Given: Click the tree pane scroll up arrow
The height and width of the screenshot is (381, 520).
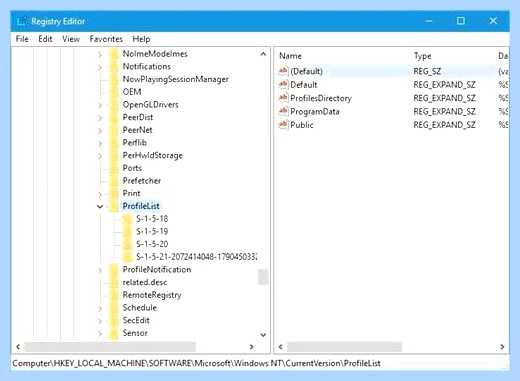Looking at the screenshot, I should click(x=263, y=54).
